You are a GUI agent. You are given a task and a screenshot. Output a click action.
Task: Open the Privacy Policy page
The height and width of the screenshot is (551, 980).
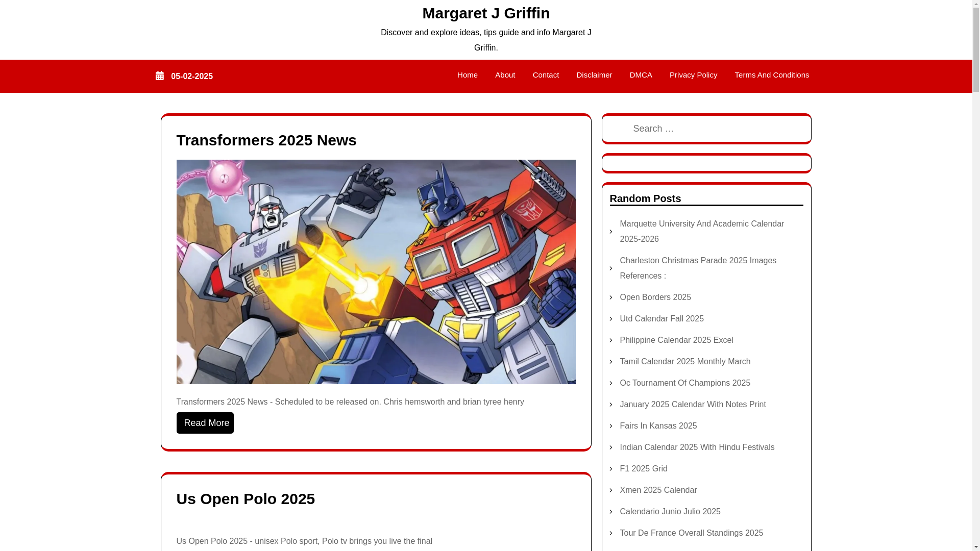pos(693,75)
